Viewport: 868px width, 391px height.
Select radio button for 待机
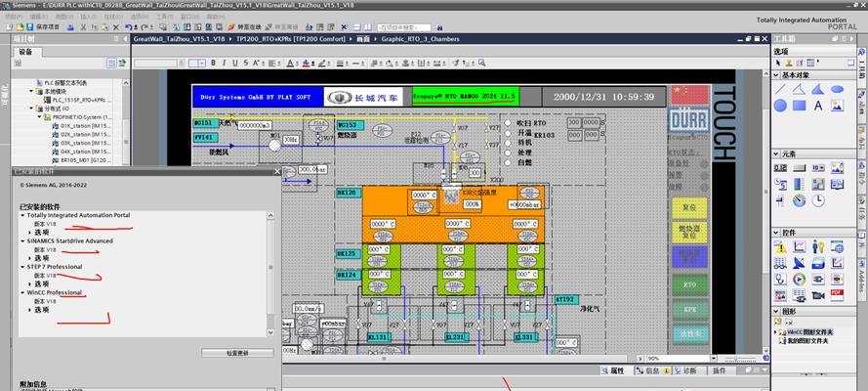[507, 143]
